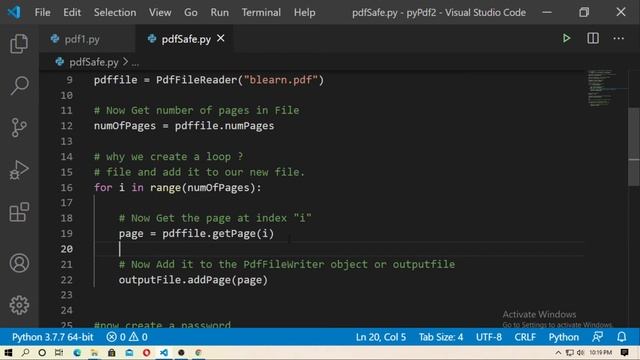This screenshot has height=360, width=640.
Task: Open the Extensions view
Action: coord(19,212)
